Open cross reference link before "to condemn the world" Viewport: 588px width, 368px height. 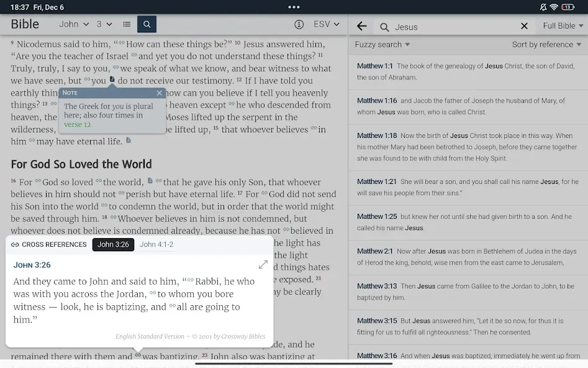104,205
